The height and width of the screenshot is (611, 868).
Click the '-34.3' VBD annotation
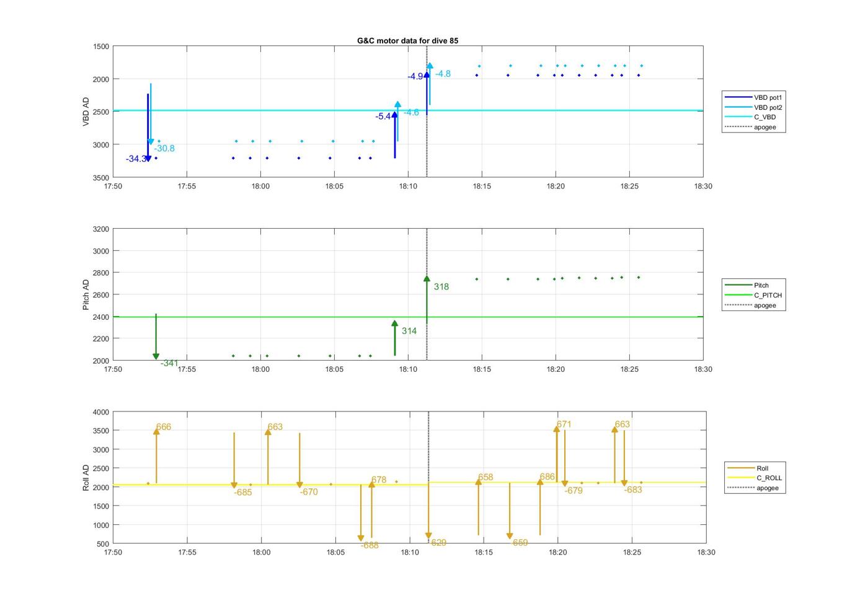(136, 159)
